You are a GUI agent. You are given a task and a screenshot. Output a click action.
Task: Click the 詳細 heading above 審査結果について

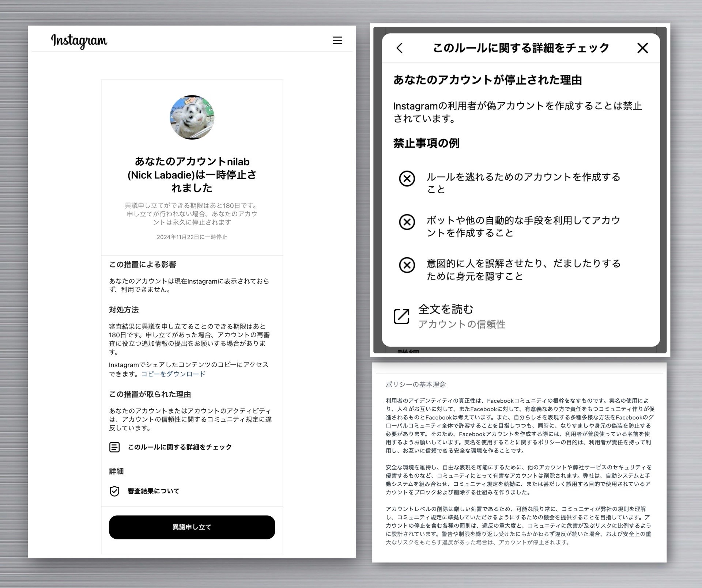pyautogui.click(x=116, y=471)
